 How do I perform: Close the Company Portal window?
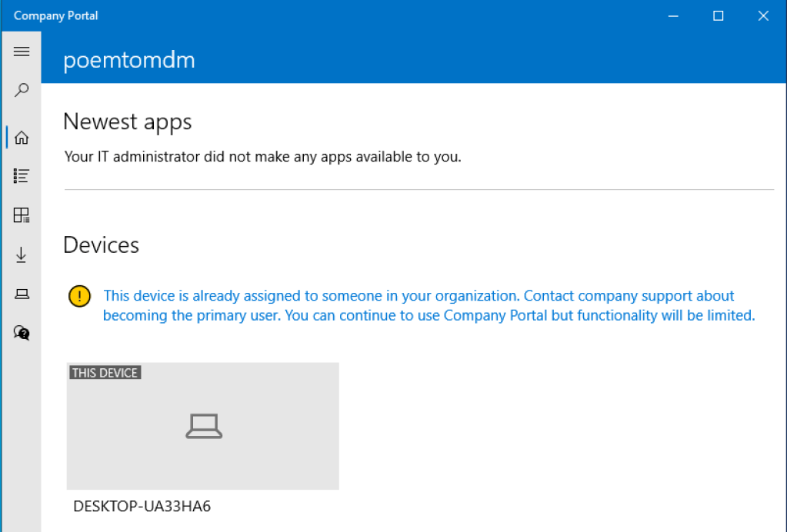point(763,15)
